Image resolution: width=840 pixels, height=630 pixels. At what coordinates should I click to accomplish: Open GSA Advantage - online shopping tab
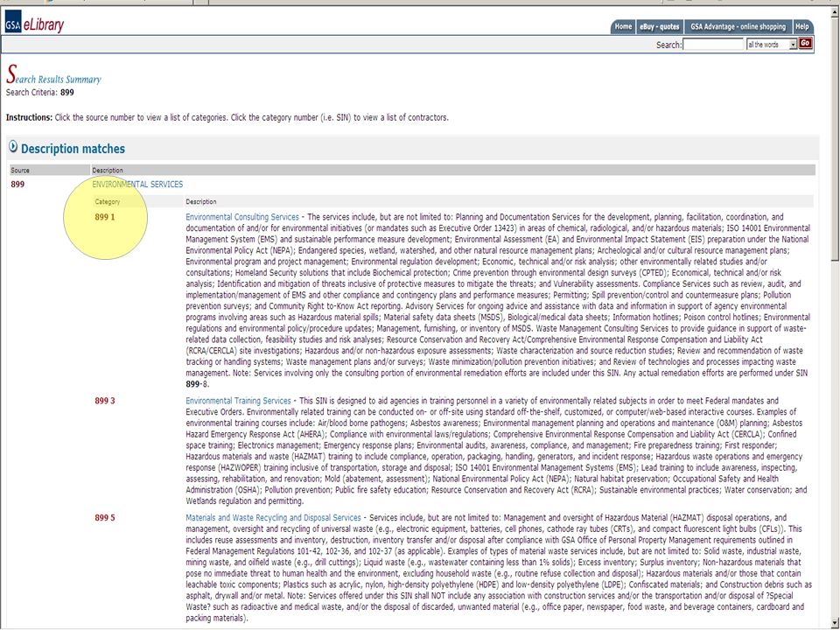tap(738, 27)
